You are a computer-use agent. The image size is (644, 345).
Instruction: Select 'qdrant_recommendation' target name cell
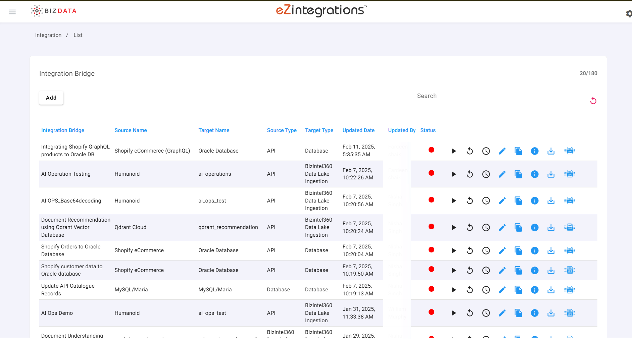point(228,227)
